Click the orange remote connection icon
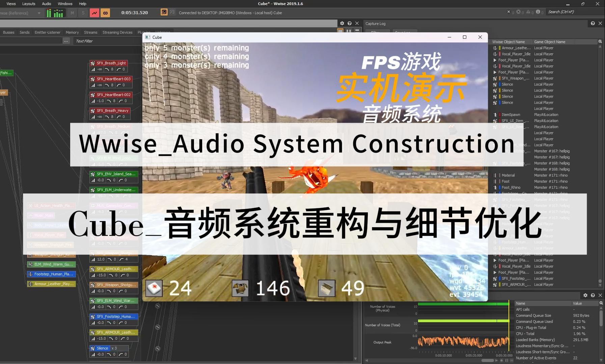The height and width of the screenshot is (364, 605). (x=164, y=12)
